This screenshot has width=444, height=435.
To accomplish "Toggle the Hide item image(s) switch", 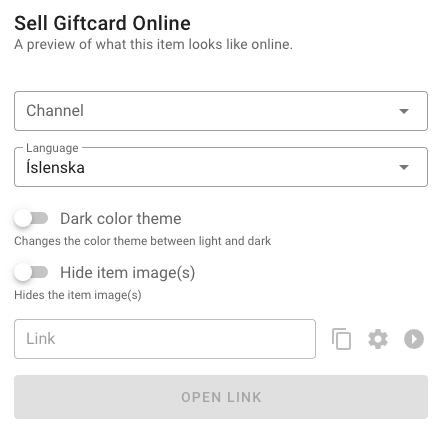I will [x=31, y=273].
